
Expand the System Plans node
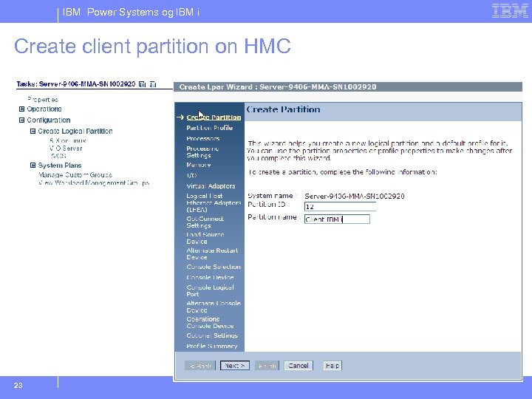pos(33,166)
